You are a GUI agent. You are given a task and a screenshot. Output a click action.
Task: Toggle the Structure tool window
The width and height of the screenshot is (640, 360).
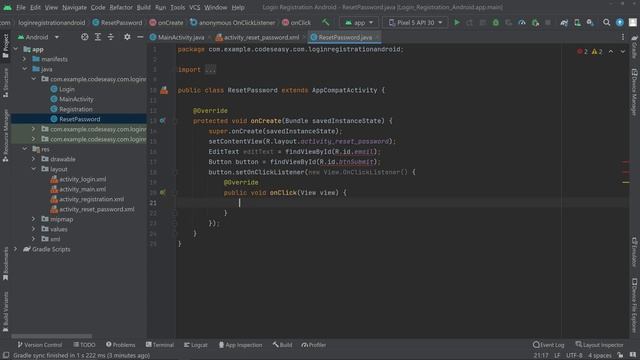(x=5, y=83)
